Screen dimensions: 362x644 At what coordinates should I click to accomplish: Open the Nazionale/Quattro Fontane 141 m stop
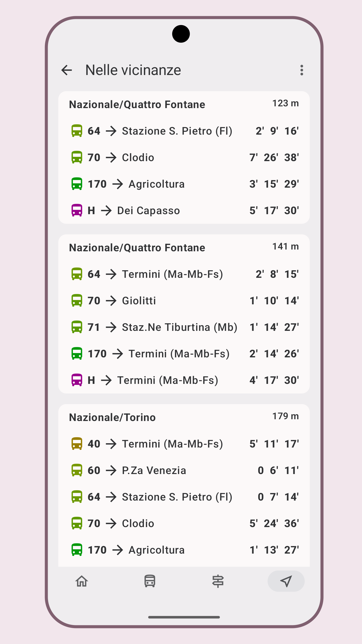[137, 248]
